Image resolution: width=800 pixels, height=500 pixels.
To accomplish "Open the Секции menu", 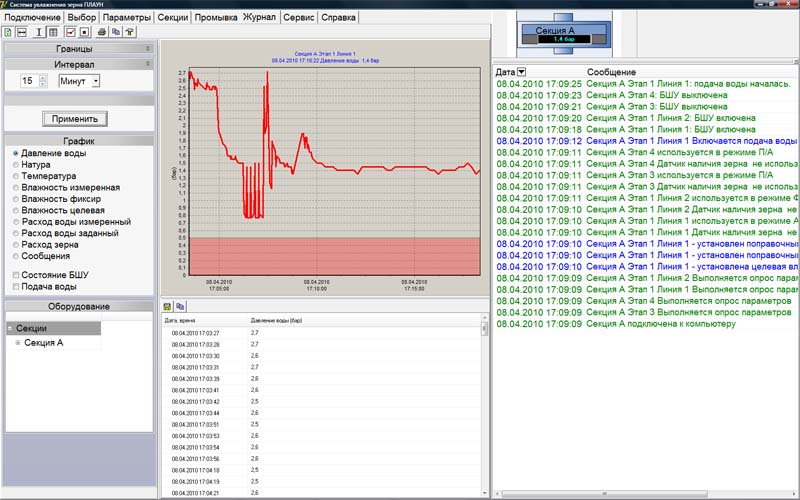I will [x=172, y=17].
